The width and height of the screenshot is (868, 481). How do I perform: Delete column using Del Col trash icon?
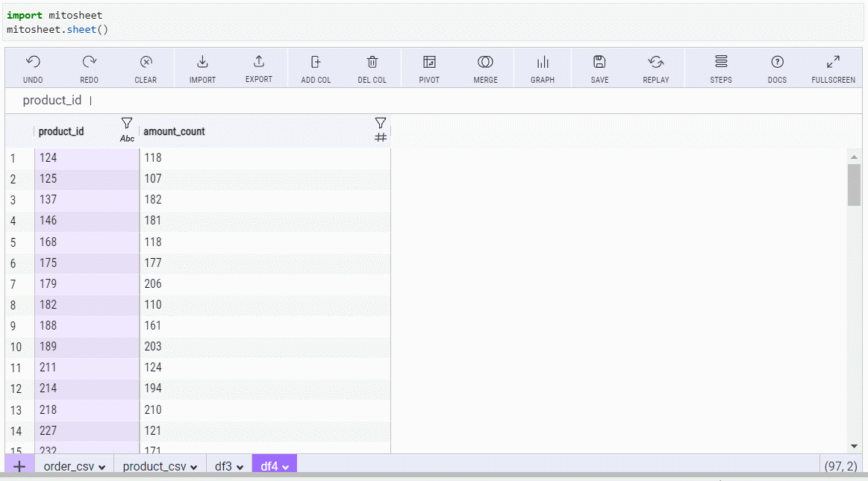pos(372,63)
